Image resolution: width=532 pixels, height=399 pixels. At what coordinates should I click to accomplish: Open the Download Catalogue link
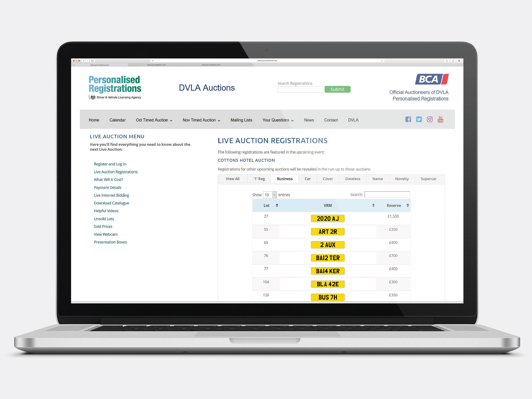(x=111, y=203)
